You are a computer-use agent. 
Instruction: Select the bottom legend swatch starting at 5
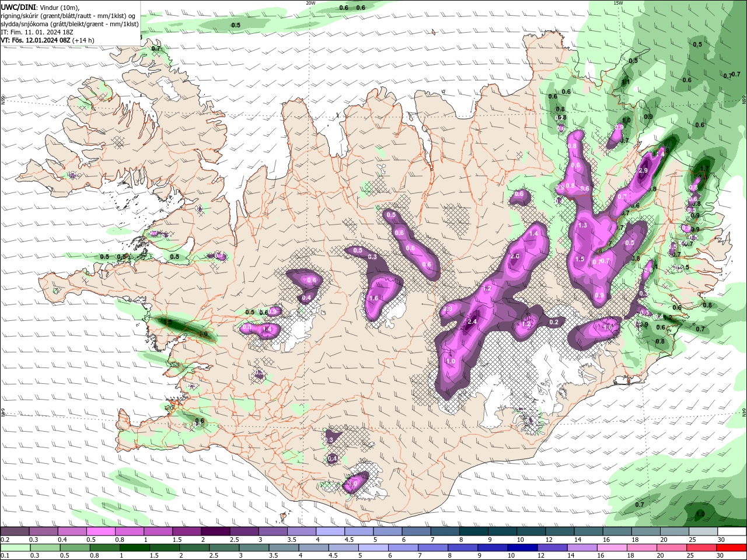pyautogui.click(x=374, y=548)
